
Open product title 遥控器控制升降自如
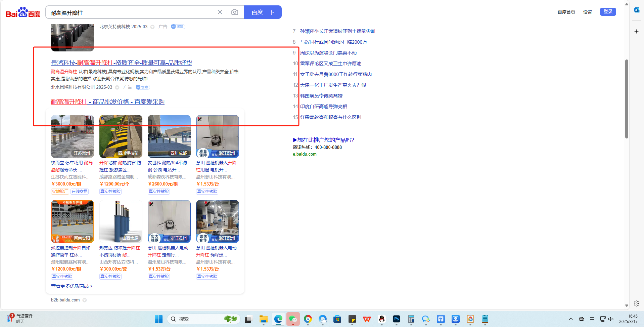click(x=71, y=251)
